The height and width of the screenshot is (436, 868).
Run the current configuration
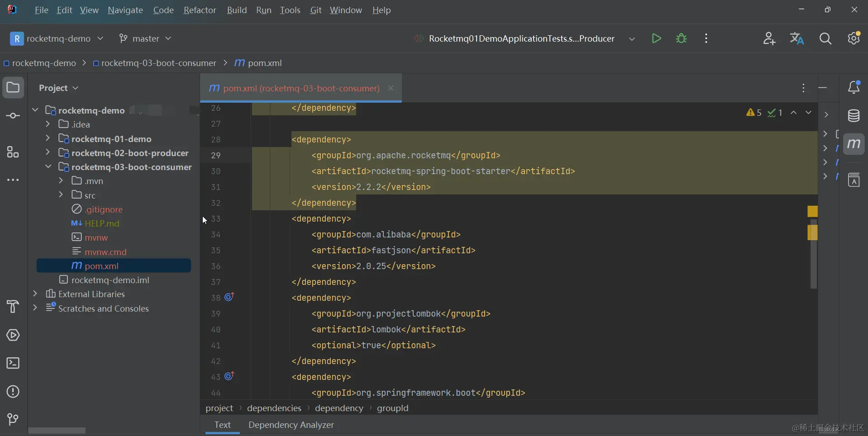pos(656,38)
